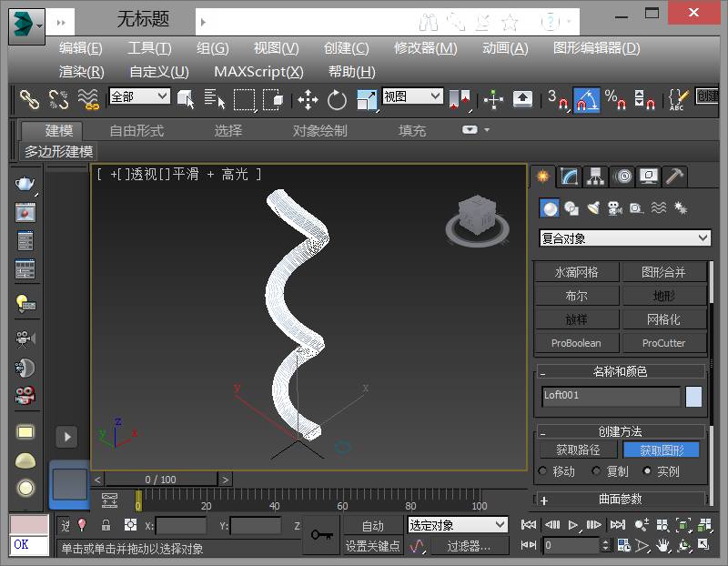The width and height of the screenshot is (728, 566).
Task: Open the MAXScript(X) menu
Action: (258, 72)
